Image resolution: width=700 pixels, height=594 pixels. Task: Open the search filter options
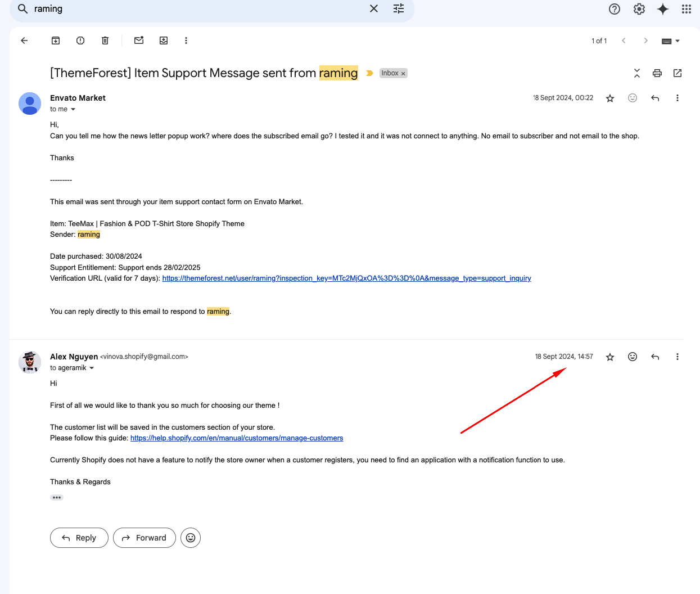pyautogui.click(x=399, y=8)
